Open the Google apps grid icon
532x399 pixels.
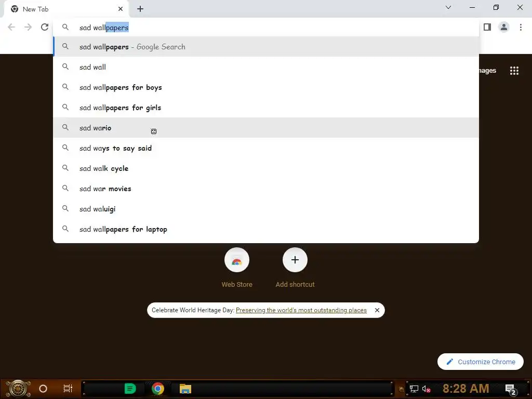click(x=514, y=71)
